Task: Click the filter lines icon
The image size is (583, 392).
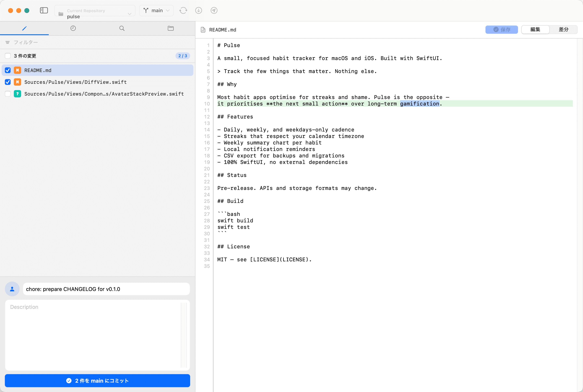Action: [x=8, y=42]
